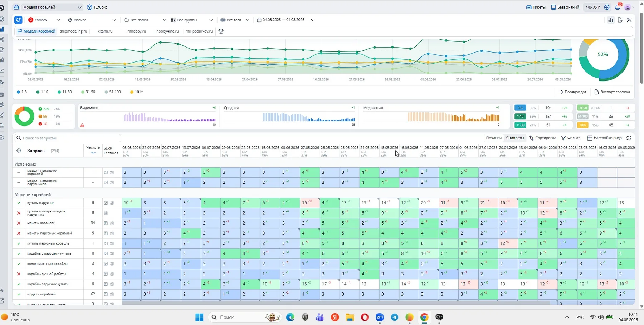
Task: Click the blue refresh positions icon
Action: coord(18,20)
